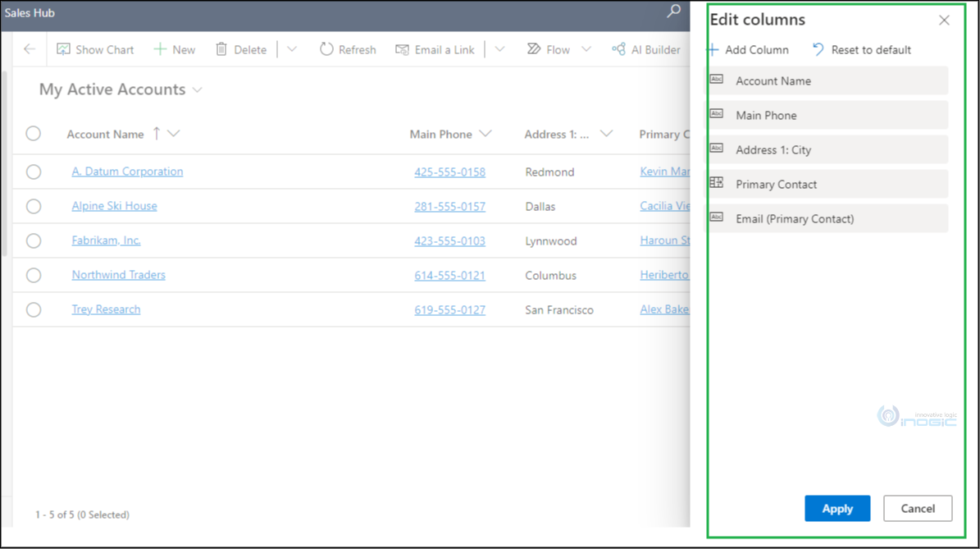This screenshot has width=980, height=549.
Task: Select the Alpine Ski House row checkbox
Action: pos(33,206)
